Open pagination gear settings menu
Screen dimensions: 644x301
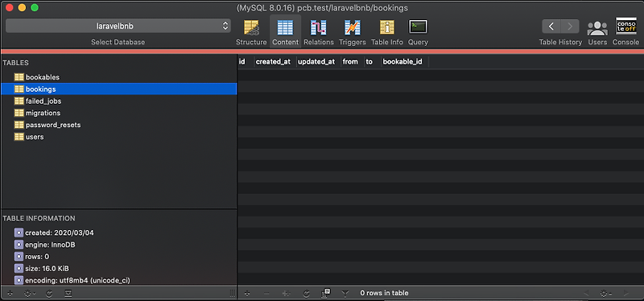pyautogui.click(x=606, y=293)
